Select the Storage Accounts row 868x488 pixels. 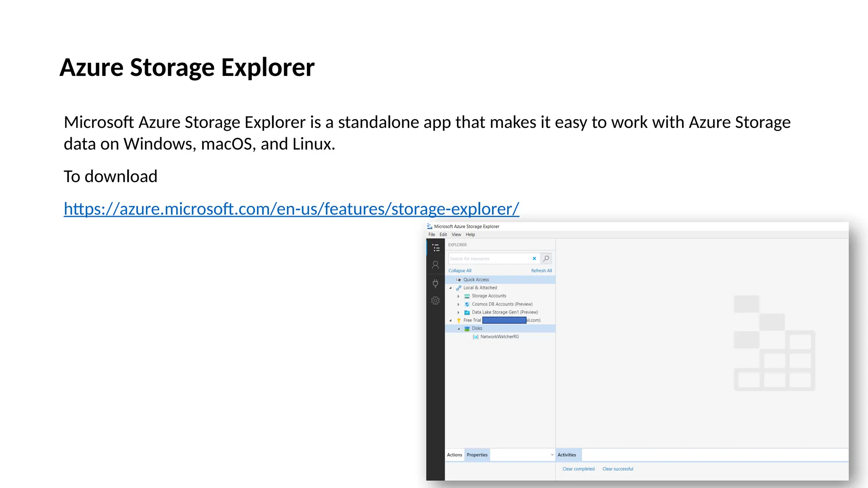click(500, 296)
